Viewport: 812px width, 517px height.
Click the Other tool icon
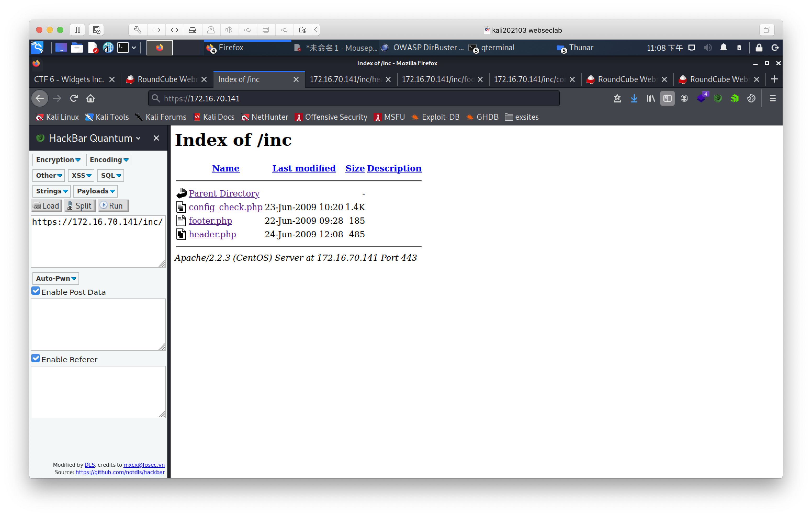point(48,175)
